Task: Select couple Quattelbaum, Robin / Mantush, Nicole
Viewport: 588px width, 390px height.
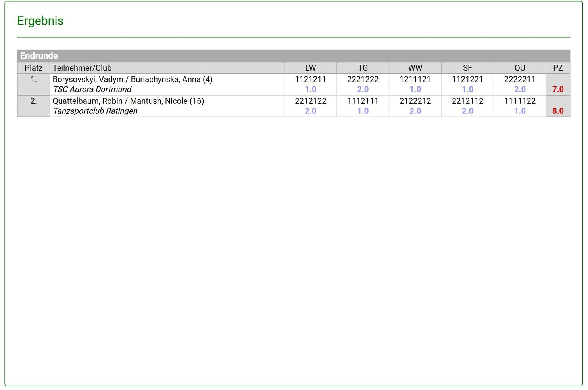Action: tap(128, 101)
